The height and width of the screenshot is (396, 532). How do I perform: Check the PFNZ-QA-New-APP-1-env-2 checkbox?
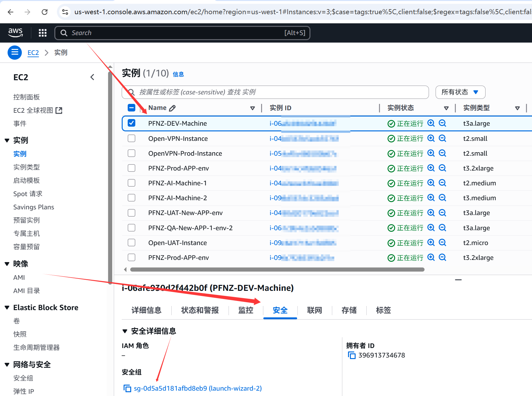(131, 228)
